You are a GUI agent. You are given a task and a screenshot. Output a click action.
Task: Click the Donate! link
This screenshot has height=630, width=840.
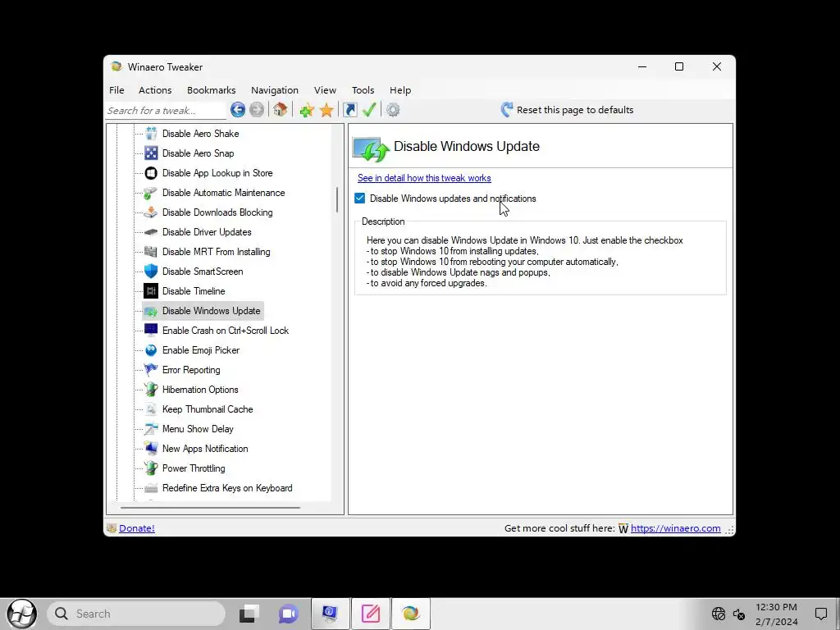pos(137,528)
